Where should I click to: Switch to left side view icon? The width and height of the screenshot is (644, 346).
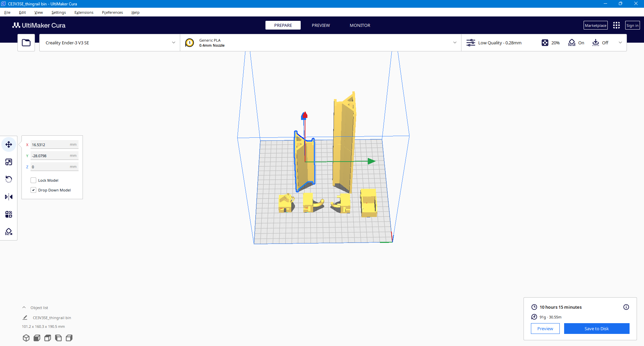58,338
